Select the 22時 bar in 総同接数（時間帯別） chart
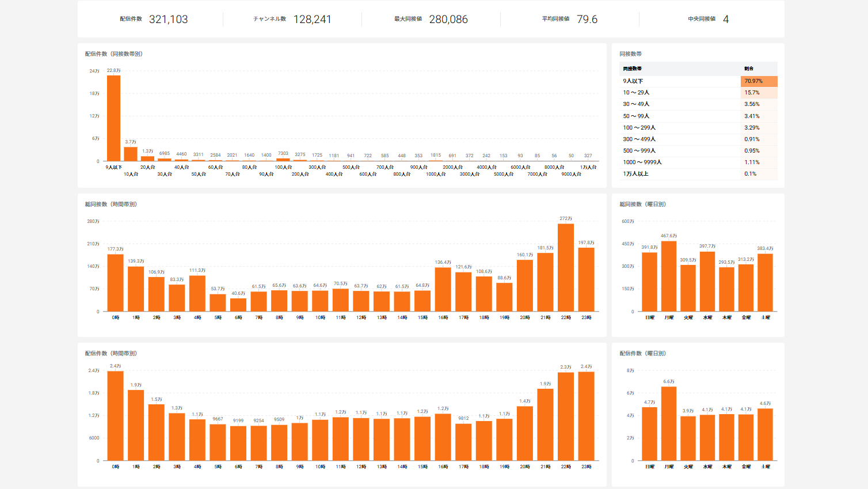Viewport: 868px width, 489px height. click(x=566, y=267)
